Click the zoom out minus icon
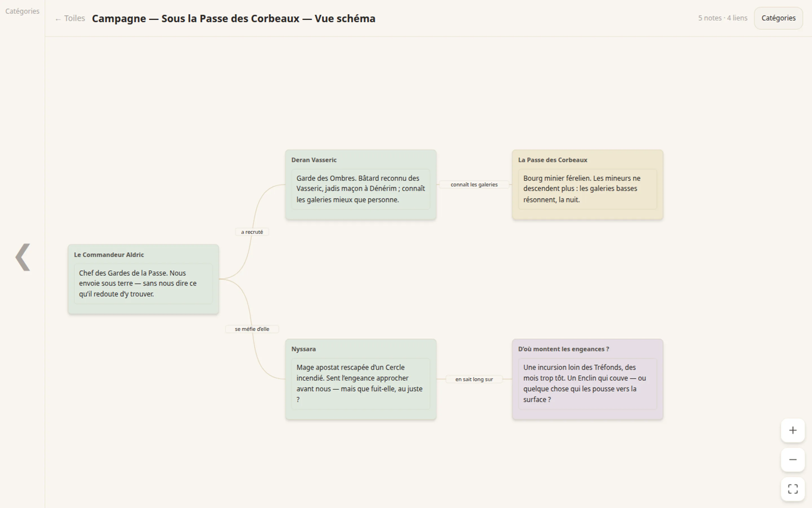This screenshot has width=812, height=508. (x=793, y=460)
